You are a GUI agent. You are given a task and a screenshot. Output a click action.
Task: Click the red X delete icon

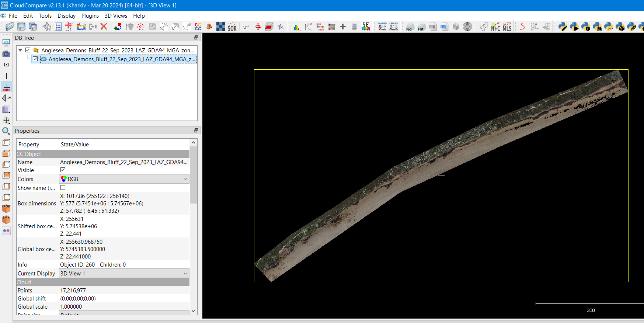coord(104,27)
